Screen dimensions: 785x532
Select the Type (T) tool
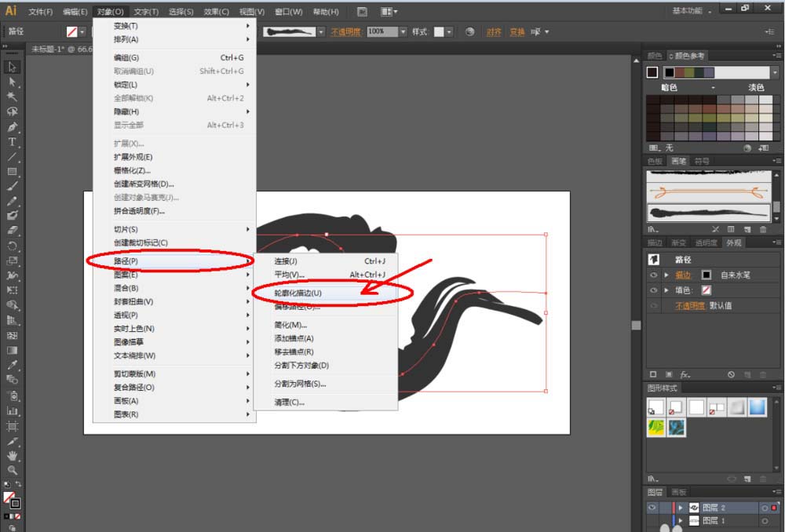(x=13, y=142)
